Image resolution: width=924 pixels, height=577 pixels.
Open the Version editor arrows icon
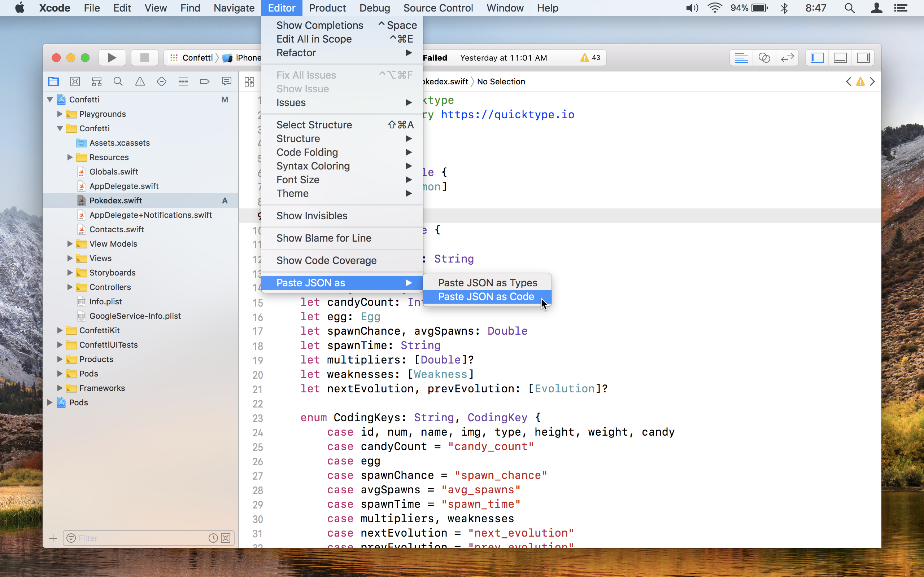click(x=787, y=57)
